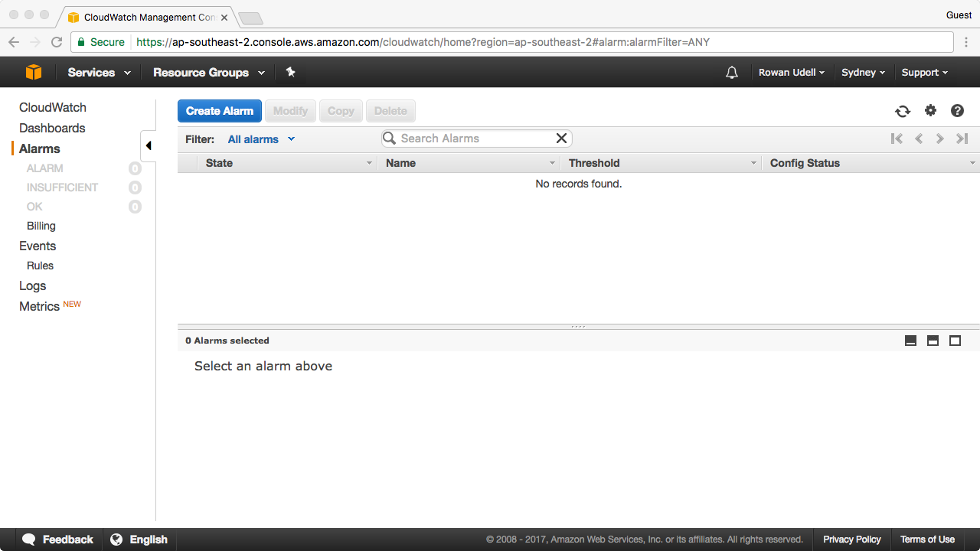Open the Services menu

point(99,72)
